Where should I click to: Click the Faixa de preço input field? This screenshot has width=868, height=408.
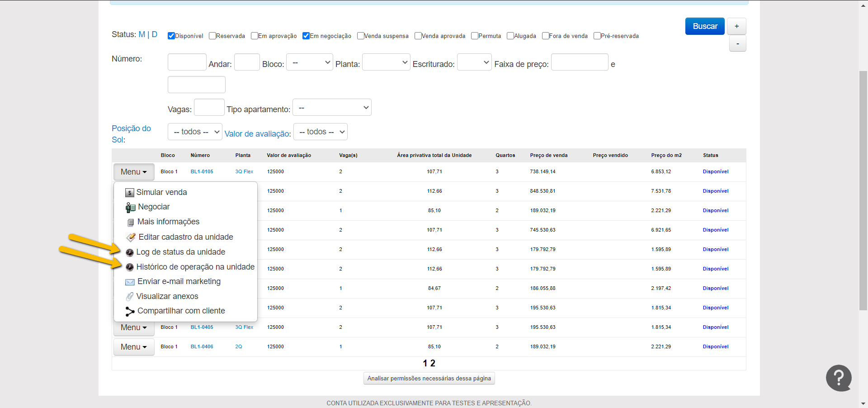tap(580, 62)
